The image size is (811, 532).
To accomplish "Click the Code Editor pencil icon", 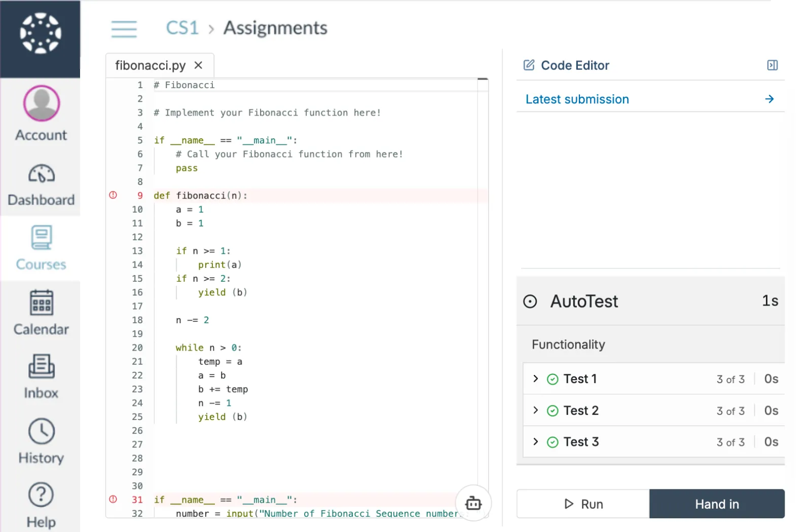I will pos(529,65).
